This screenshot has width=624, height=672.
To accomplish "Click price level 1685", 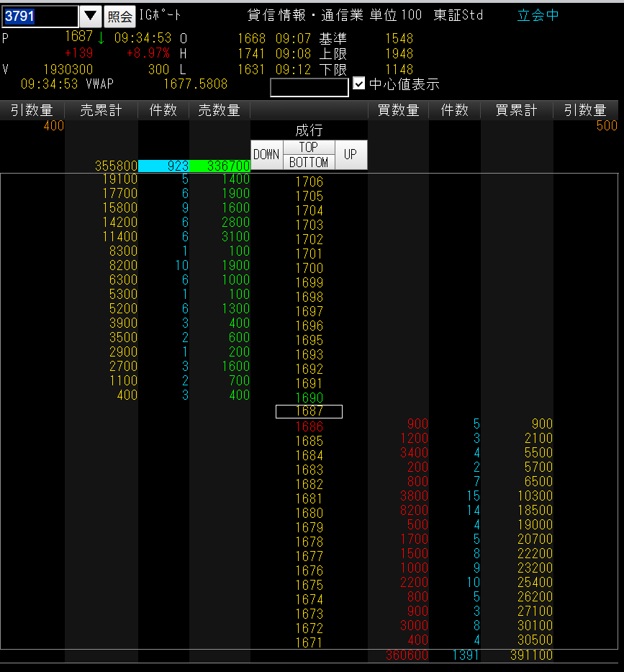I will click(309, 441).
